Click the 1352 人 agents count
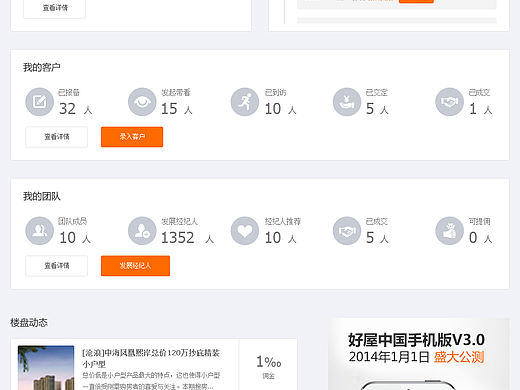The image size is (520, 390). (188, 238)
